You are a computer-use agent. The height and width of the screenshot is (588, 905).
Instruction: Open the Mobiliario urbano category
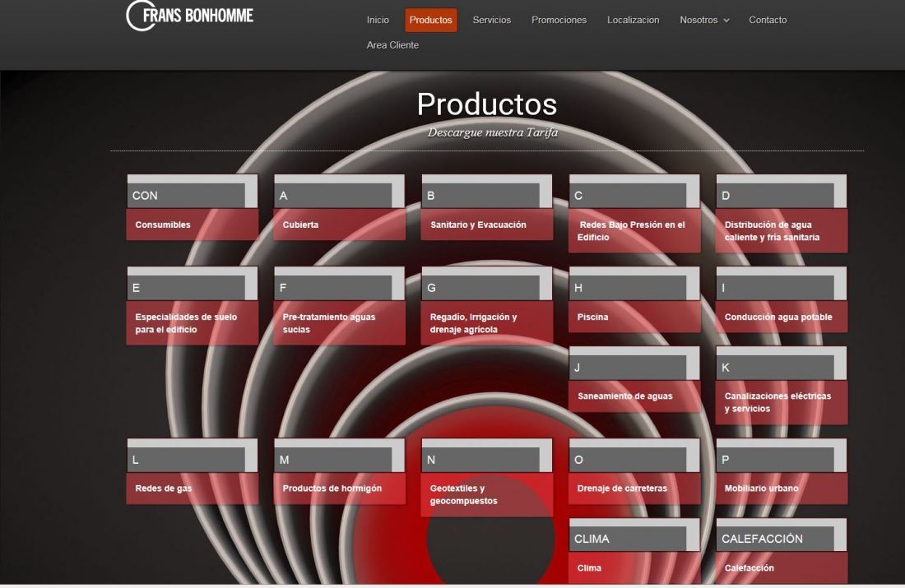[782, 488]
